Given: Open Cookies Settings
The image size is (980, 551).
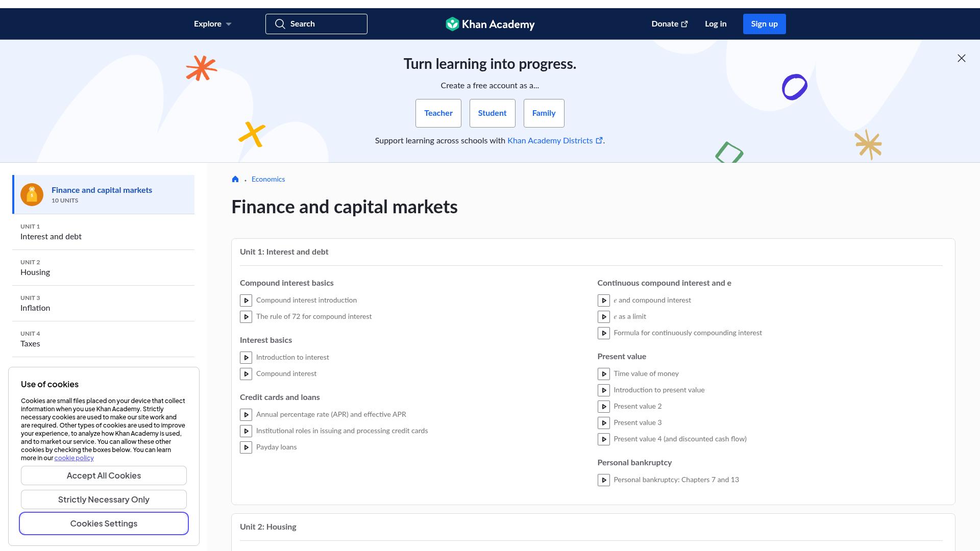Looking at the screenshot, I should click(104, 523).
